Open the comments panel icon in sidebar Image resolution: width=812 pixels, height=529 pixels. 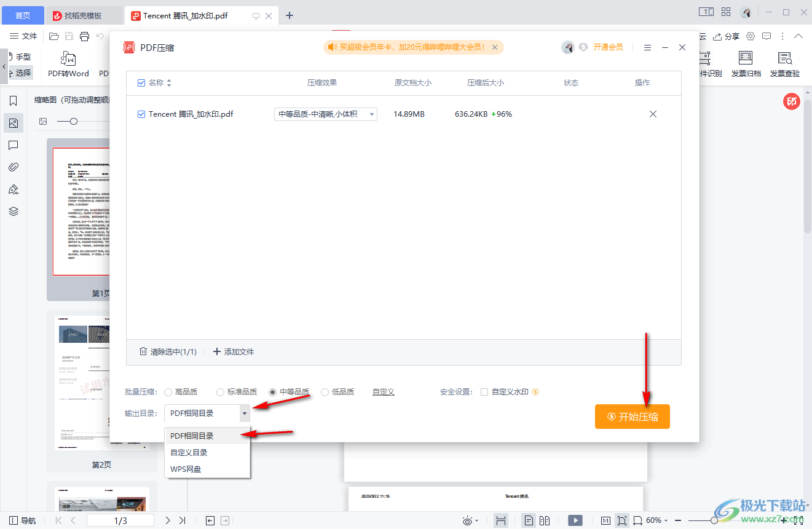[14, 145]
